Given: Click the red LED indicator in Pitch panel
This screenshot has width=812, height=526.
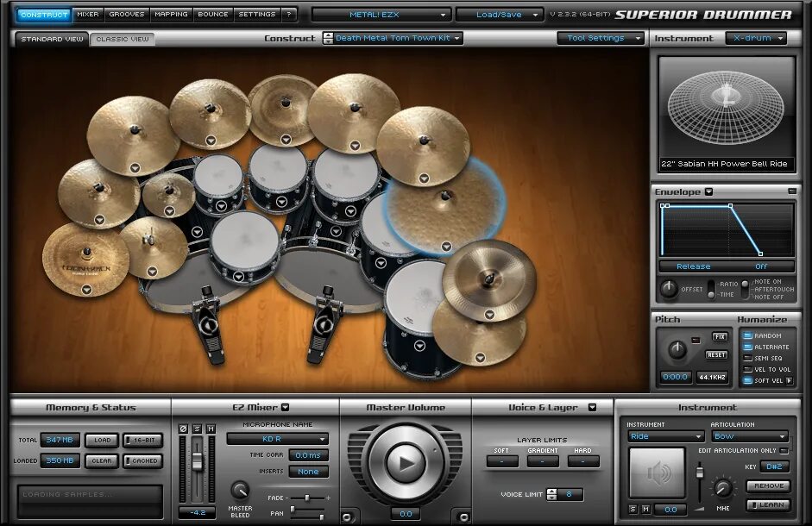Looking at the screenshot, I should (696, 340).
